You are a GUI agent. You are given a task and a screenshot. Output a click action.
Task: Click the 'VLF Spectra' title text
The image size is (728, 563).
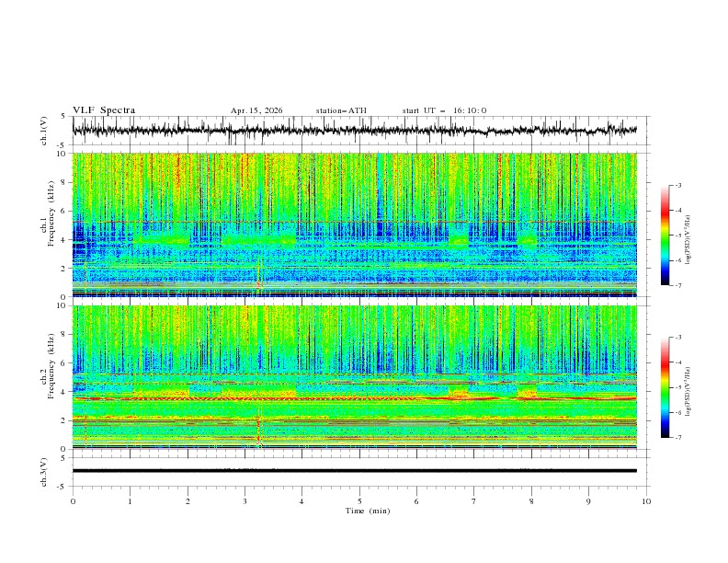click(104, 110)
